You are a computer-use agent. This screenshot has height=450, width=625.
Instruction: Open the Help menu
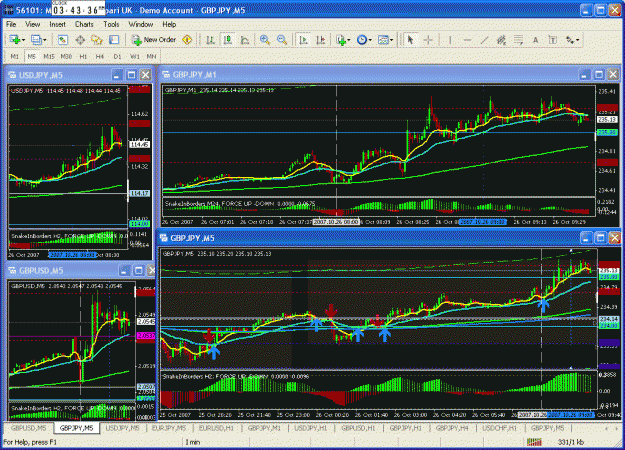169,24
